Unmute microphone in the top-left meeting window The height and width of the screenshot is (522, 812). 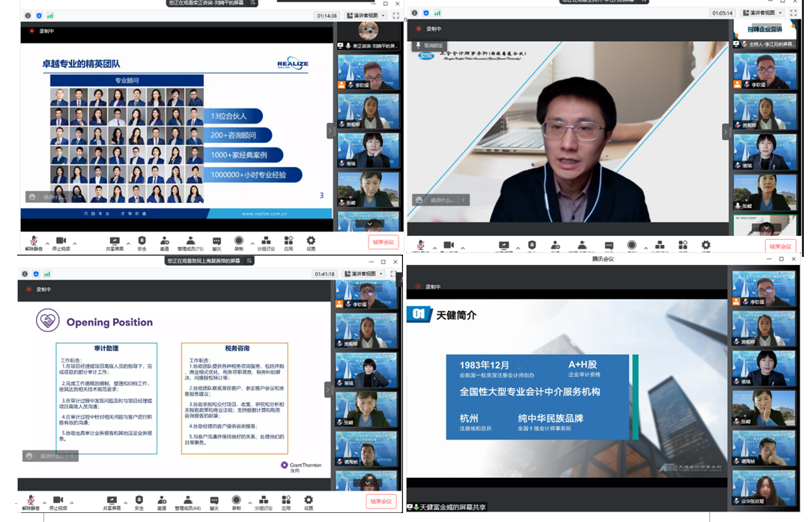(x=34, y=243)
